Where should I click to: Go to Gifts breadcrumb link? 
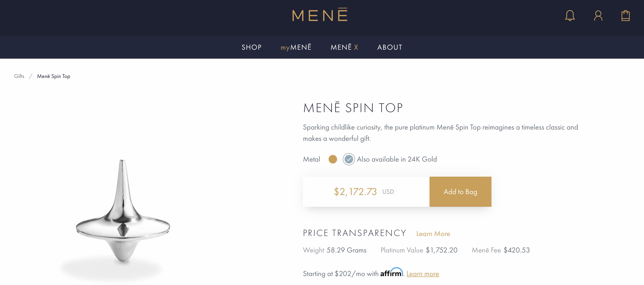tap(19, 76)
